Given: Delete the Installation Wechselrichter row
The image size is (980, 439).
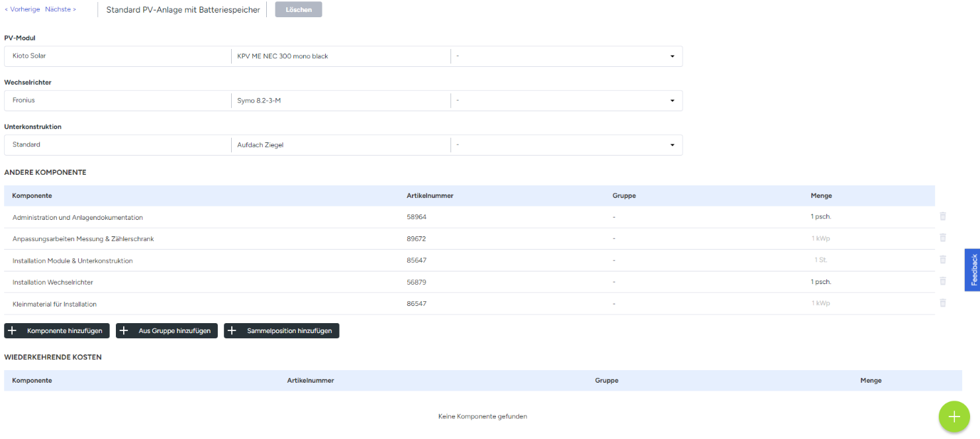Looking at the screenshot, I should 942,281.
